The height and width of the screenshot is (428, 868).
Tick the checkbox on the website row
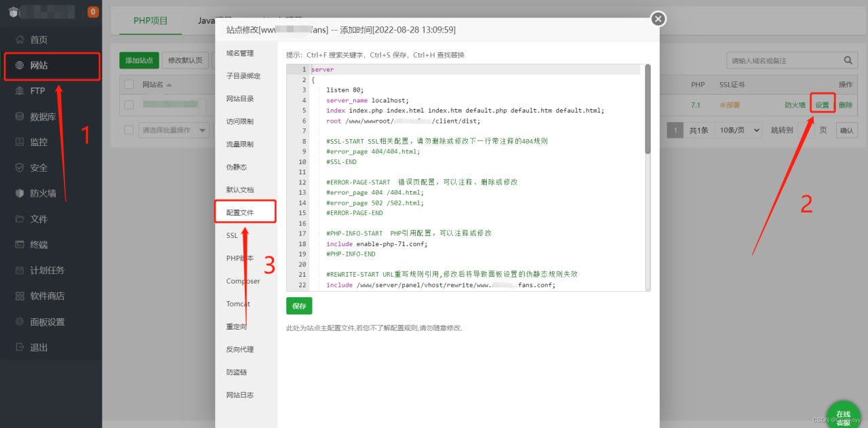pos(129,105)
